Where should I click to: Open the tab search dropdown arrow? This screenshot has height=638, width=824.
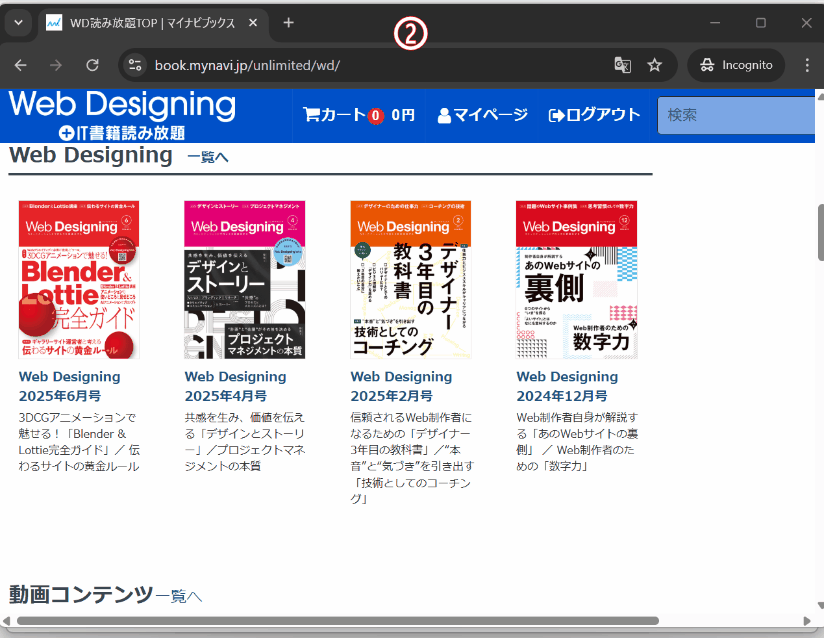point(18,23)
